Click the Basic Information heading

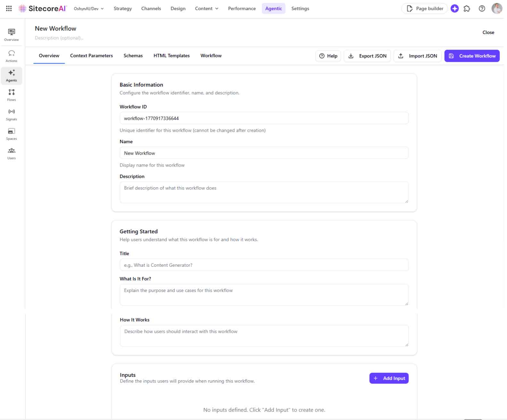point(141,85)
